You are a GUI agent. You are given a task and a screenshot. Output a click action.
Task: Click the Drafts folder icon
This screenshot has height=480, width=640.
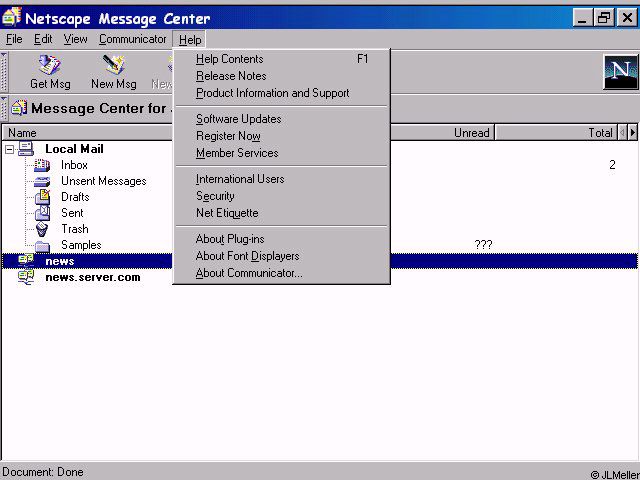pos(42,197)
